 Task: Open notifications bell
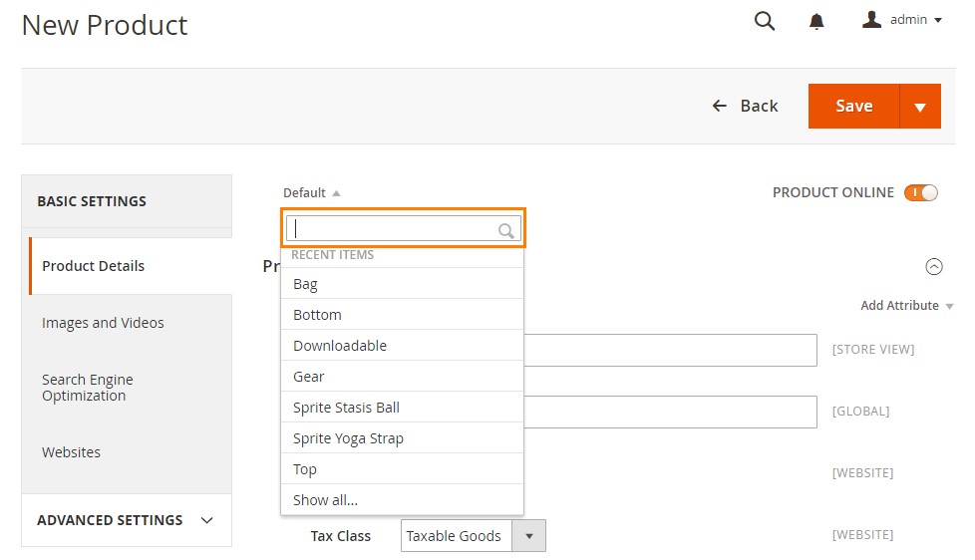click(x=816, y=22)
